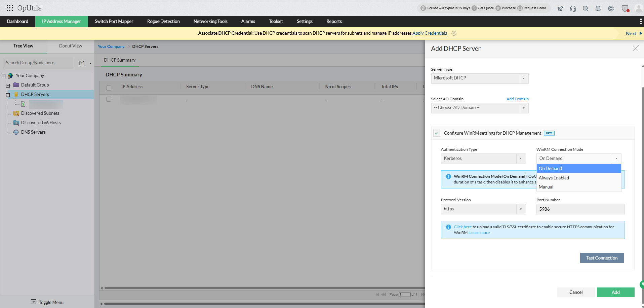This screenshot has height=308, width=644.
Task: Select all rows with header checkbox
Action: (x=109, y=88)
